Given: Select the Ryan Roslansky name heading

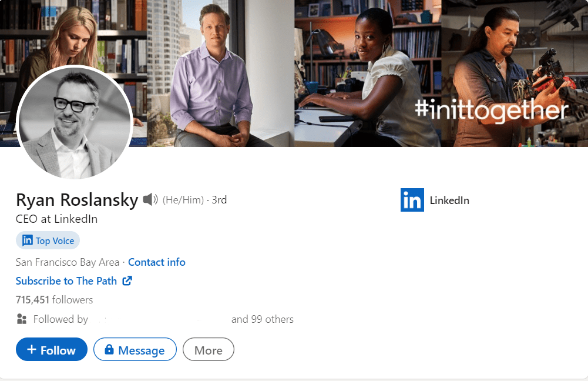Looking at the screenshot, I should click(x=77, y=200).
